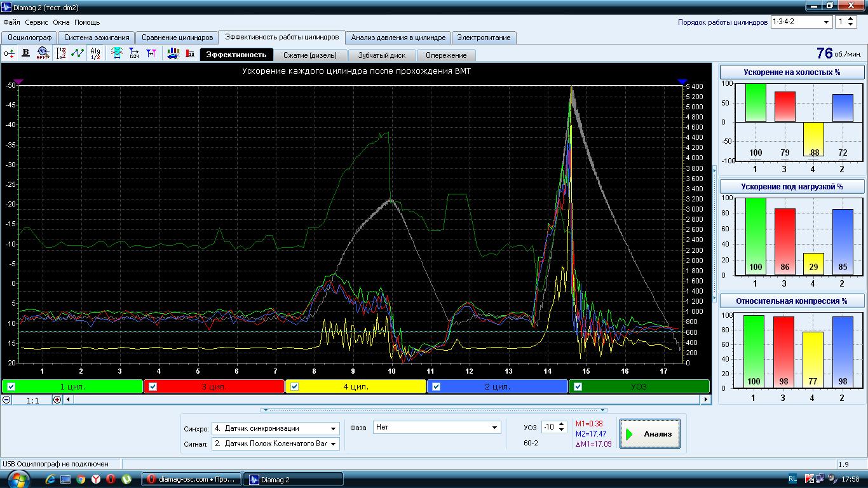Click the Diamag app icon in title bar
Screen dimensions: 868x488
point(6,7)
